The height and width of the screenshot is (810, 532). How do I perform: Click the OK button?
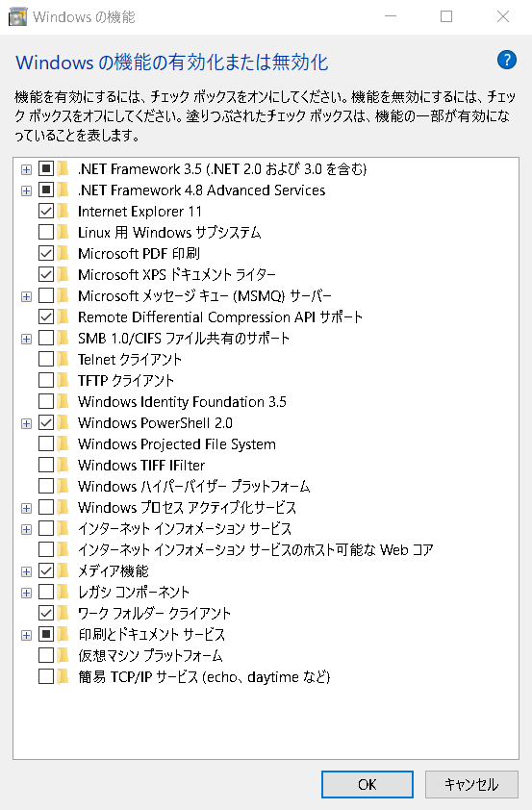point(367,785)
